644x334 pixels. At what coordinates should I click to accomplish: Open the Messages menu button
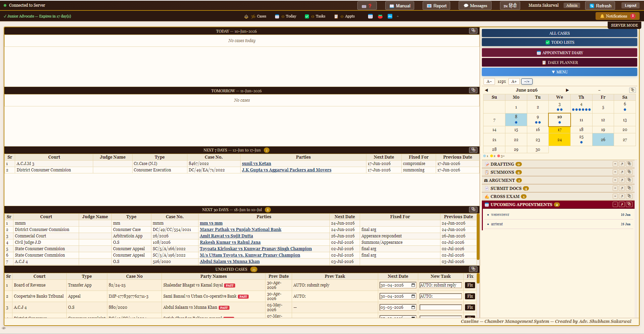click(x=475, y=6)
